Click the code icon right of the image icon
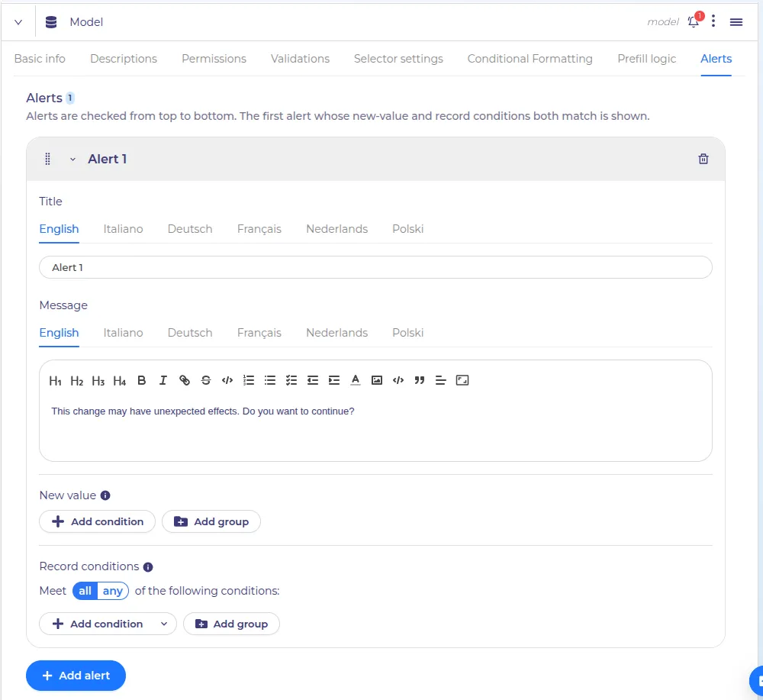The width and height of the screenshot is (763, 700). click(398, 381)
